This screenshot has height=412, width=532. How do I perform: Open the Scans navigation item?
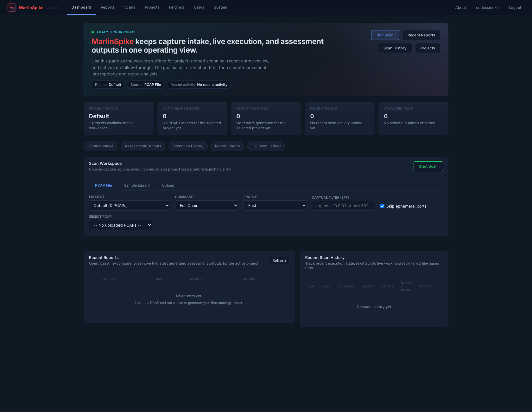130,7
